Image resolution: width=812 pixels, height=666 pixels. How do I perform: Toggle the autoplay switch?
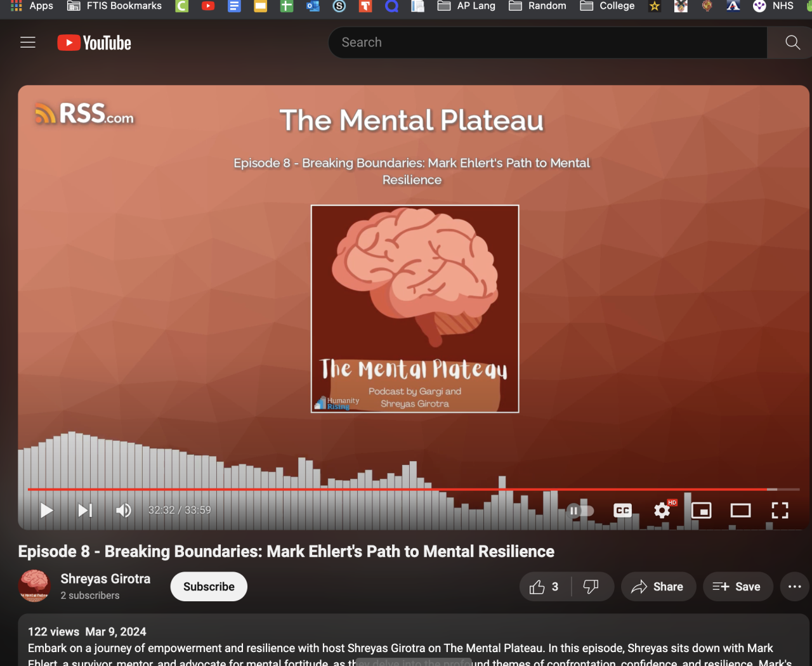pyautogui.click(x=580, y=511)
